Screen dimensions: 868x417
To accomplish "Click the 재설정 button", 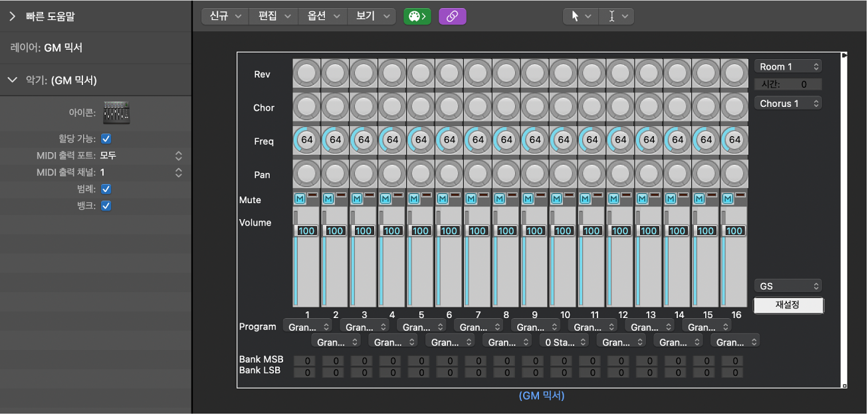I will point(788,305).
